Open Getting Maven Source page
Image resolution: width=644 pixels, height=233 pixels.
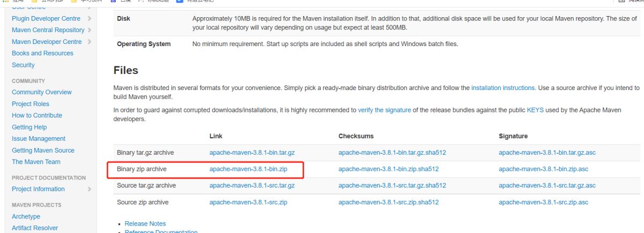click(43, 151)
